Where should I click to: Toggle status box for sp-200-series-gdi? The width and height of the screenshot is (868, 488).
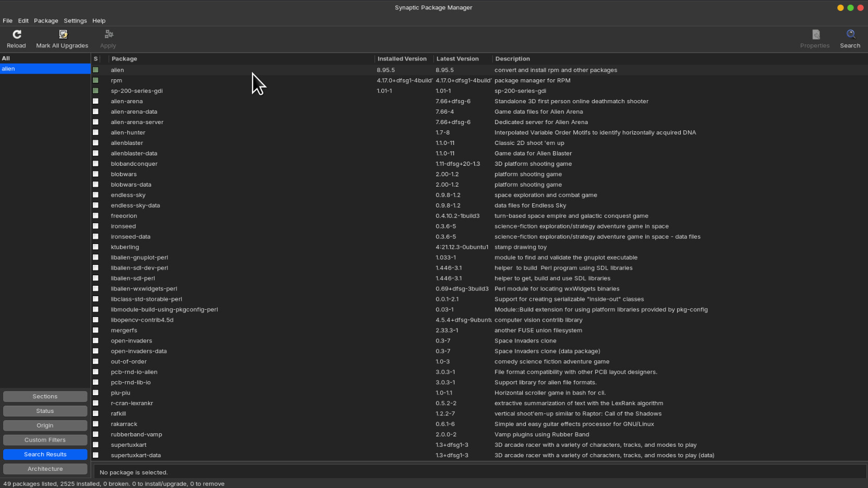coord(95,91)
